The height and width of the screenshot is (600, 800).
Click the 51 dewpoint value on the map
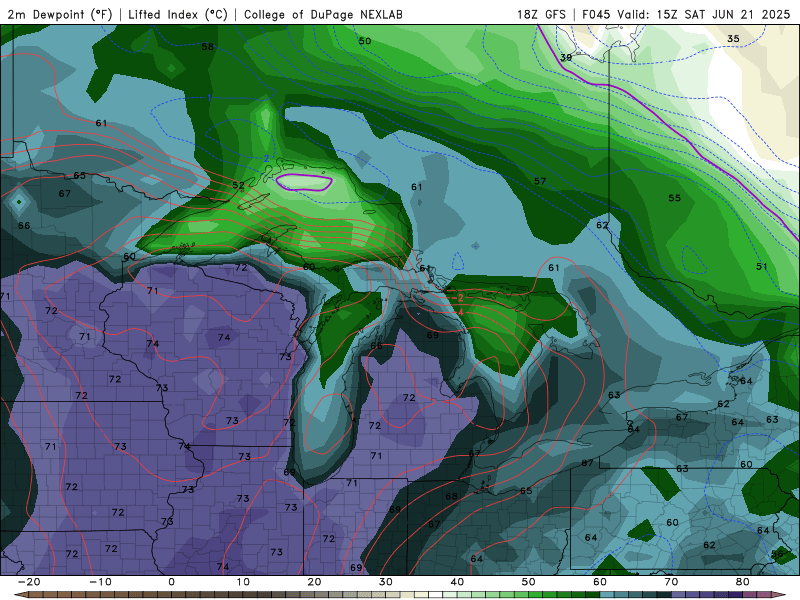(x=762, y=266)
